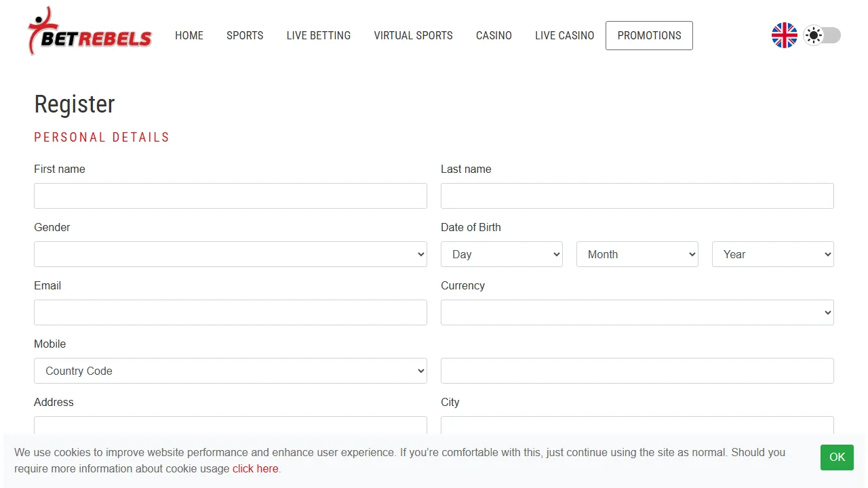Follow the cookie 'click here' link
The image size is (868, 488).
point(256,468)
